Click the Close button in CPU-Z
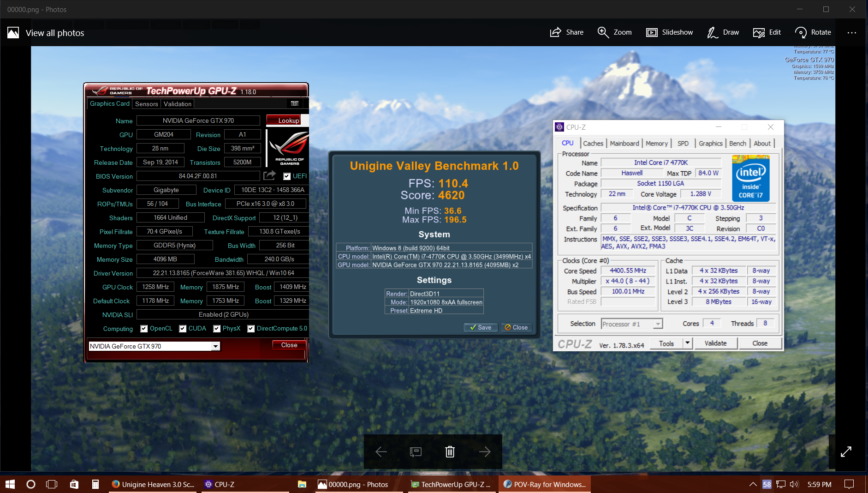The height and width of the screenshot is (493, 868). pos(760,343)
